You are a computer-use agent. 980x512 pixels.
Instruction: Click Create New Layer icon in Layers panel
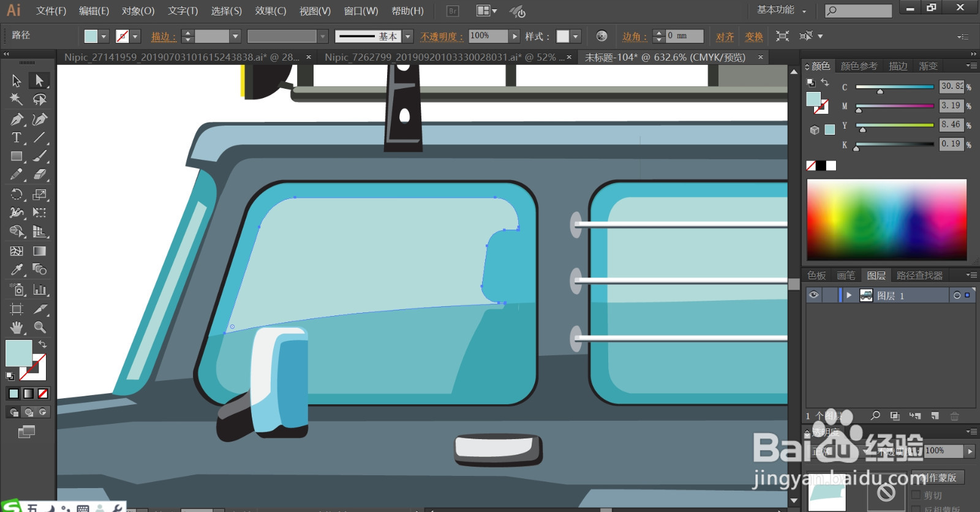(x=935, y=416)
